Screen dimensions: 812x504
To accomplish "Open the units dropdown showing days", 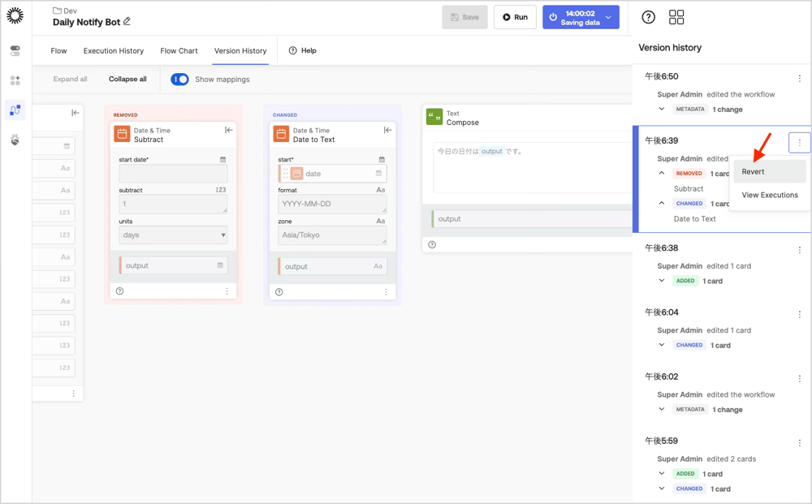I will [x=173, y=235].
